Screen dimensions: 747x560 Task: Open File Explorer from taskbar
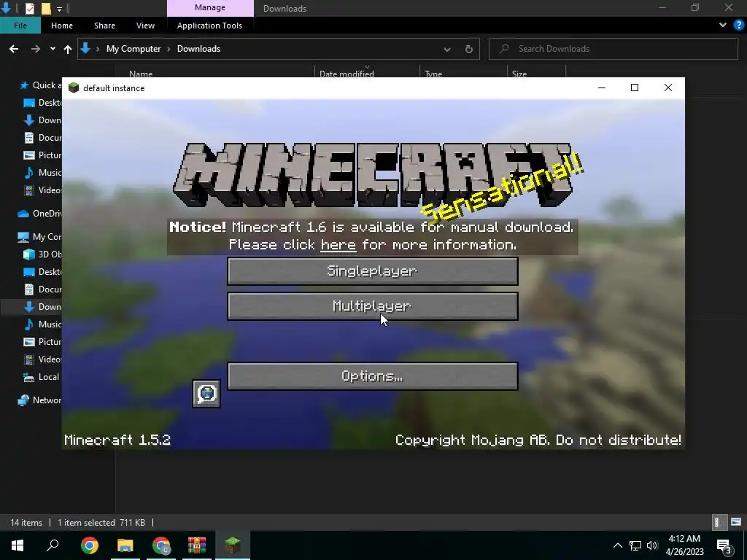[x=125, y=545]
